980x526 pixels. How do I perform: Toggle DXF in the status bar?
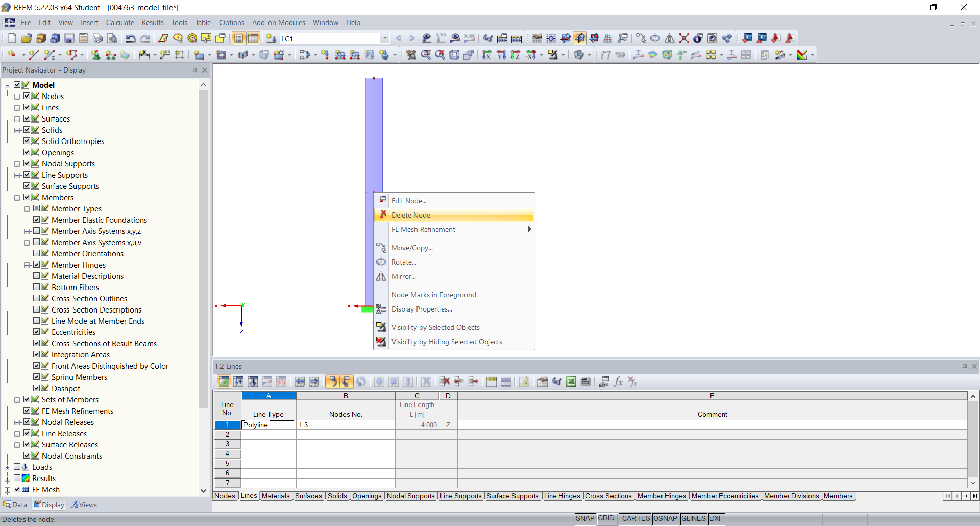click(716, 518)
